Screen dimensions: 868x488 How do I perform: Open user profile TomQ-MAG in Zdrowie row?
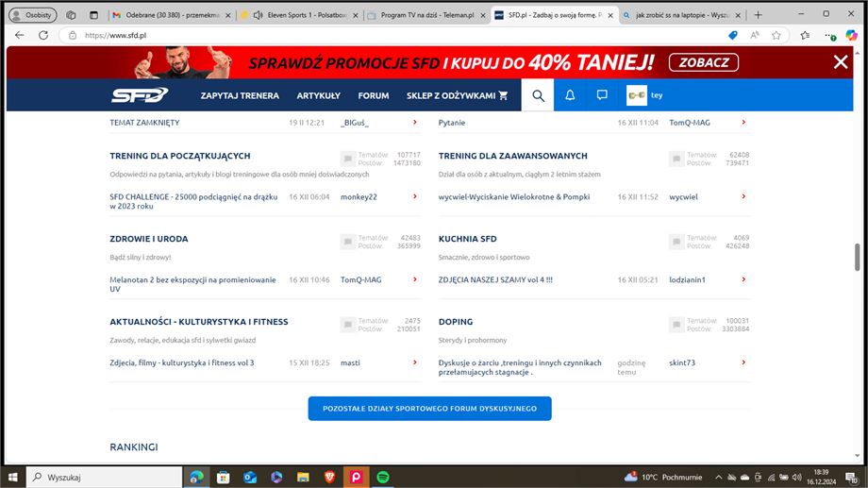[x=361, y=279]
